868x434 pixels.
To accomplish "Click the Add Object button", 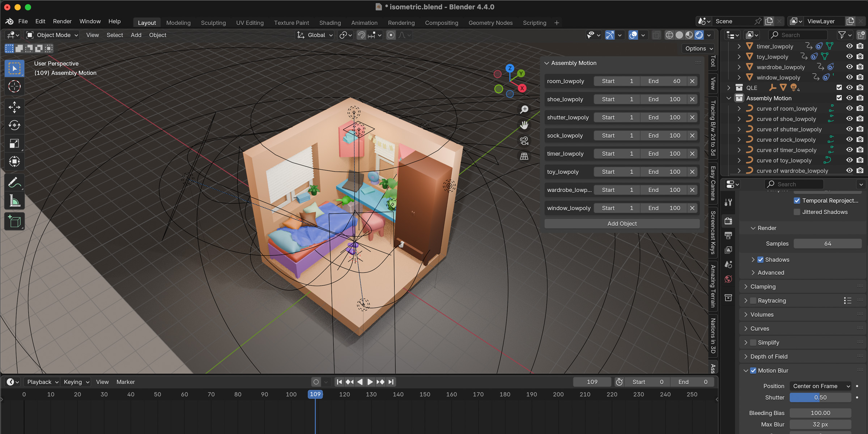I will 622,224.
